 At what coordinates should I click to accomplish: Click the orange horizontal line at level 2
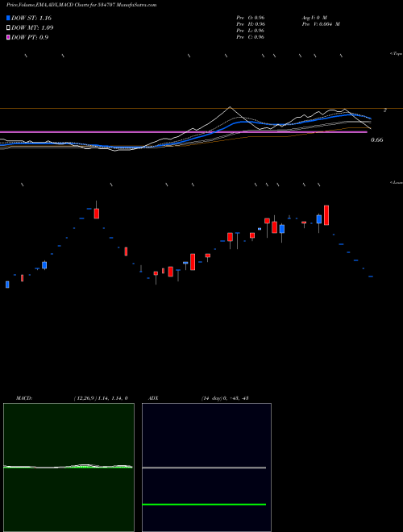201,109
